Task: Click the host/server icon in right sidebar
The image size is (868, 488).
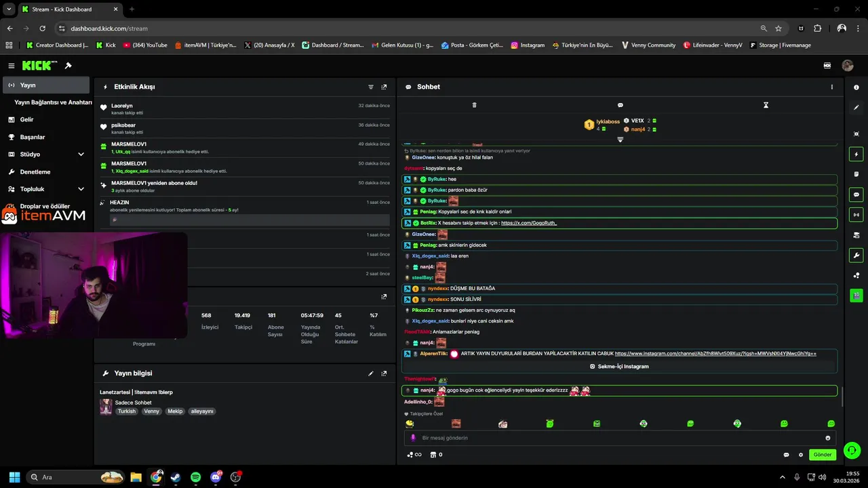Action: pyautogui.click(x=856, y=235)
